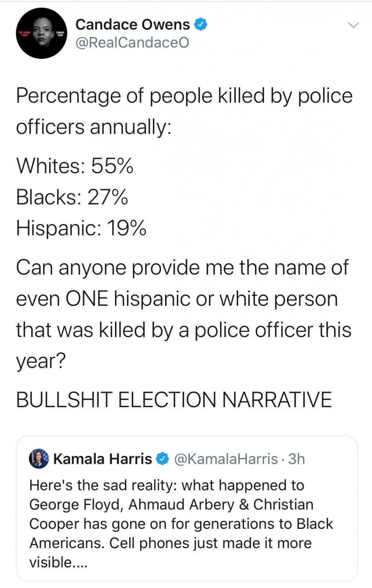Click the 'Percentage of people killed' heading text
This screenshot has width=372, height=588.
(x=184, y=96)
